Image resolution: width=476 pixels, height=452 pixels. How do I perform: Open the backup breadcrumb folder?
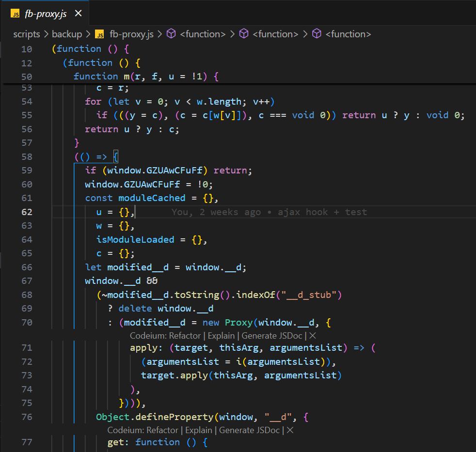click(67, 34)
